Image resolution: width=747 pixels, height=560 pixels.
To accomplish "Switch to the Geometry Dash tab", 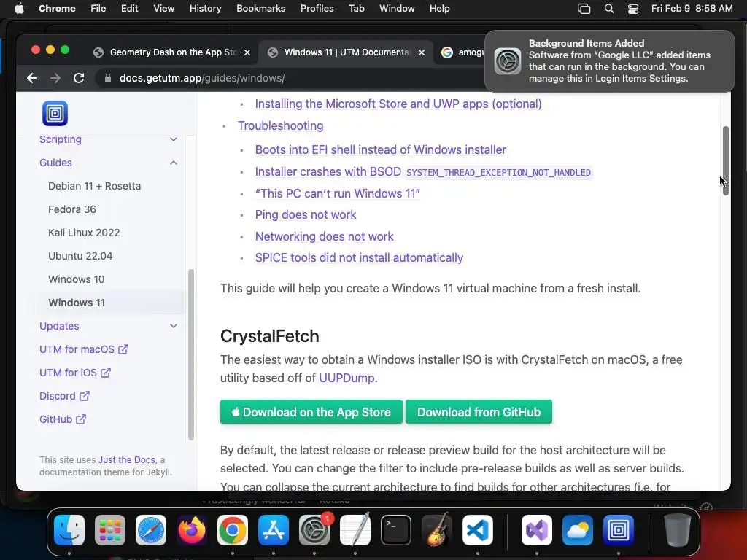I will (x=171, y=52).
